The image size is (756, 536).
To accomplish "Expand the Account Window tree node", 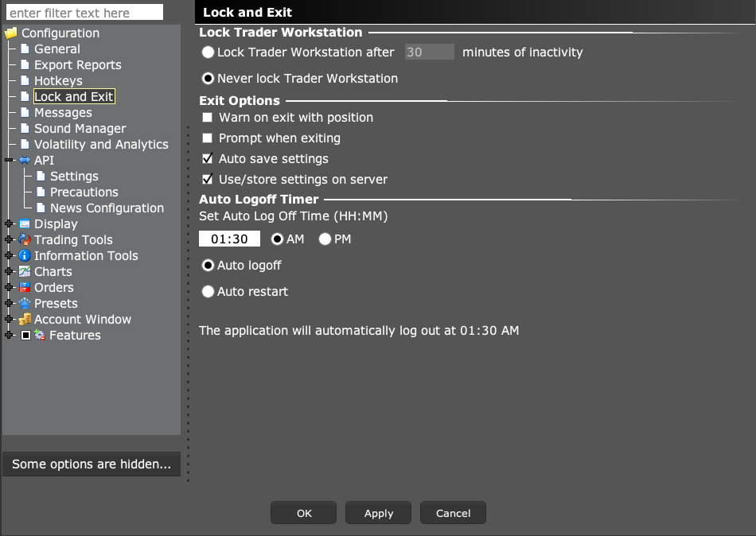I will coord(9,319).
